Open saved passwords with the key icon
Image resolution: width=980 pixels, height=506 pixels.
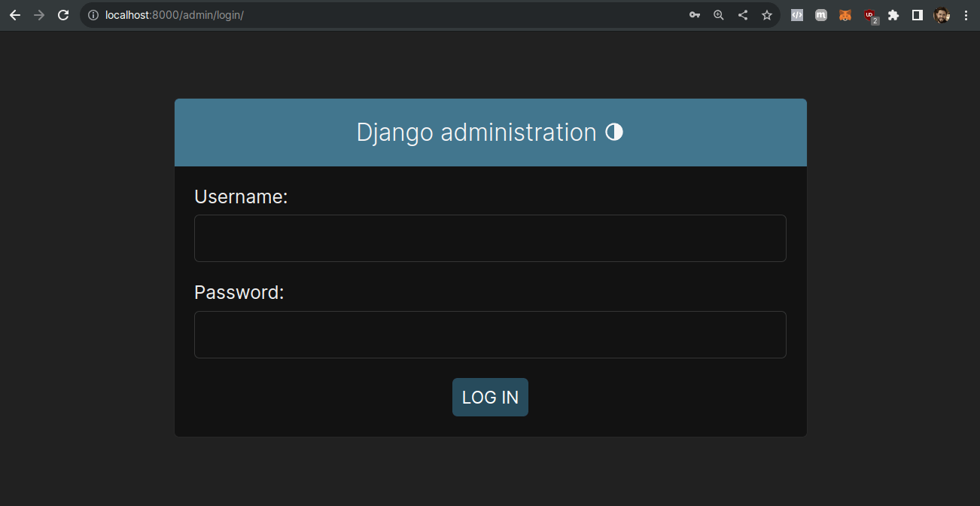[x=695, y=14]
